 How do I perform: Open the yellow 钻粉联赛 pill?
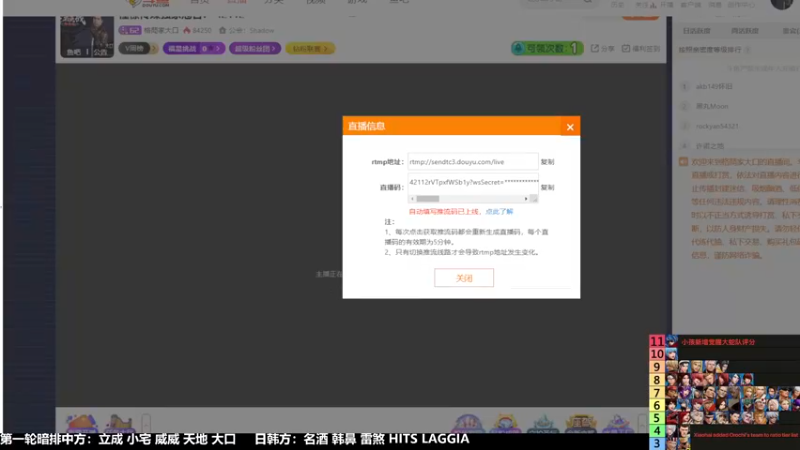click(x=310, y=48)
